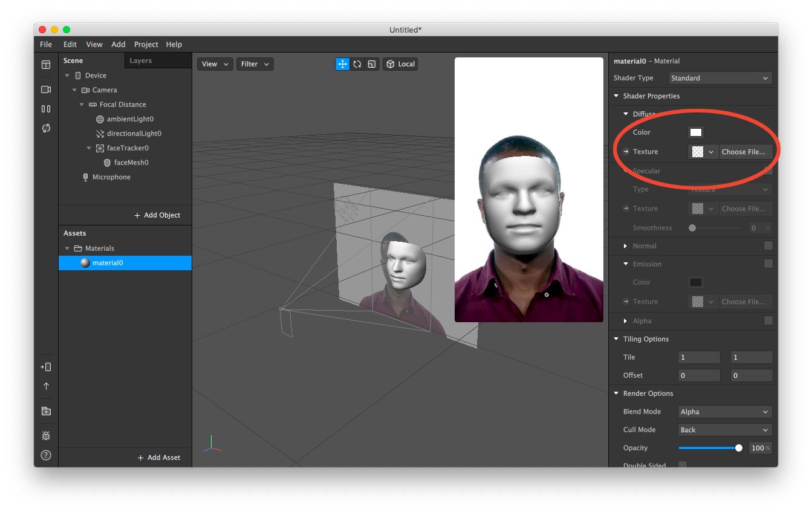This screenshot has width=812, height=512.
Task: Pause the simulator preview
Action: pos(46,109)
